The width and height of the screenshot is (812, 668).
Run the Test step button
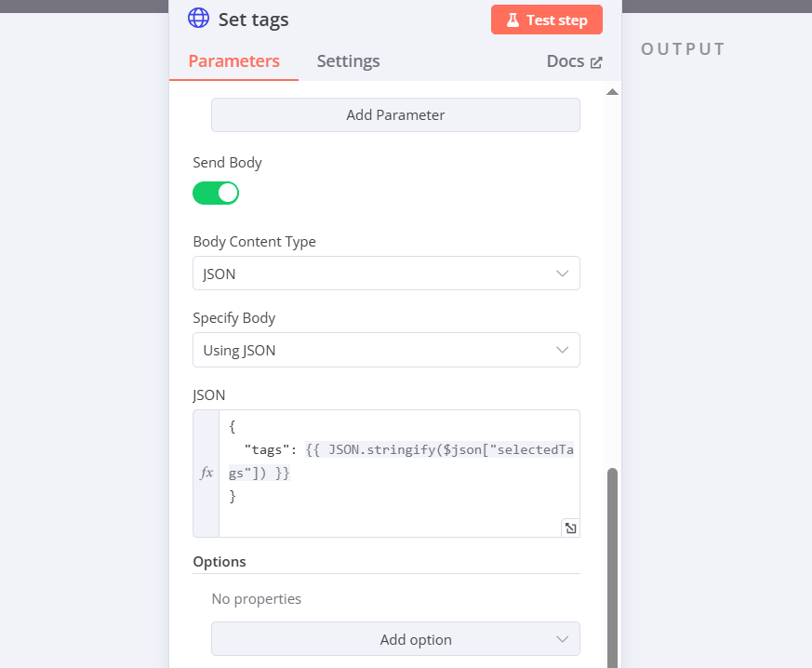(x=547, y=20)
